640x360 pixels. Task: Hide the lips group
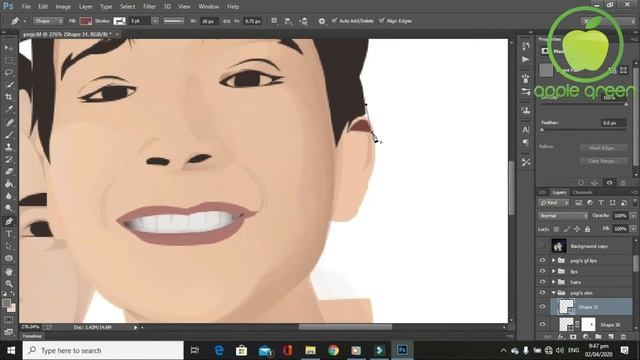[x=542, y=271]
